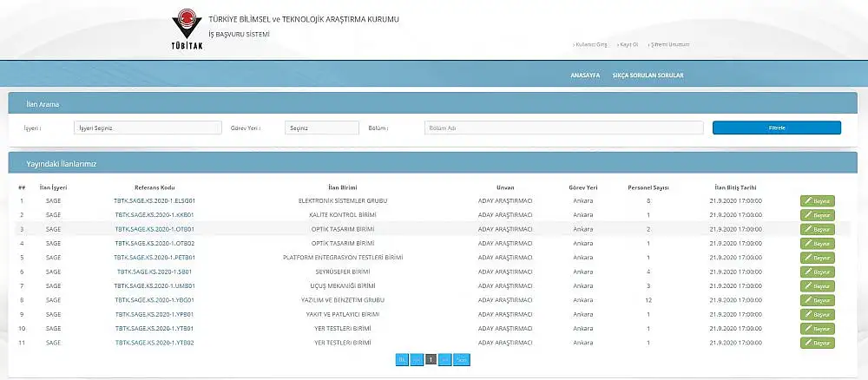Open reference TBTK.SAGE.KS.2020-1.YBG01
Image resolution: width=868 pixels, height=380 pixels.
coord(155,300)
